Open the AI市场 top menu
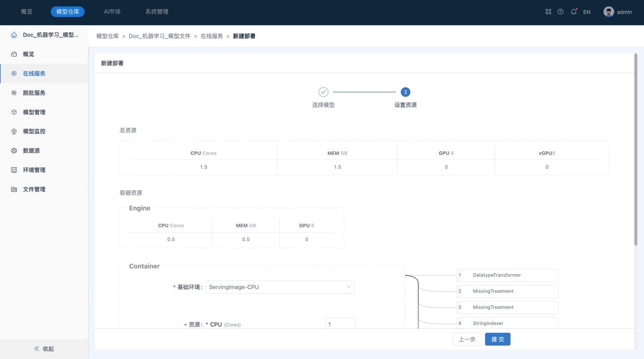 112,12
